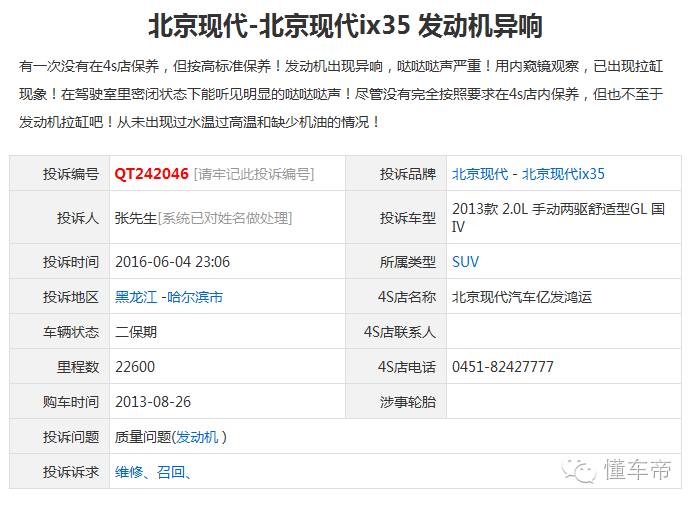Click the 投诉地区 label cell
This screenshot has height=505, width=695.
[60, 297]
